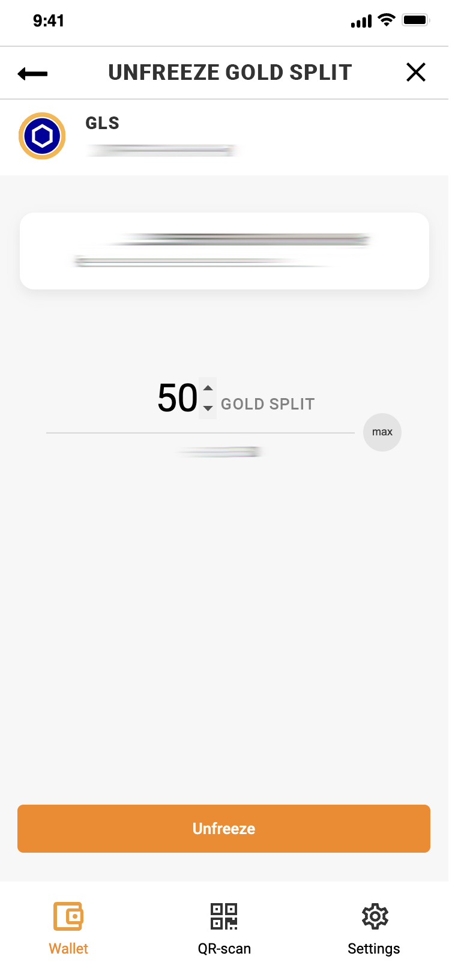
Task: Tap the UNFREEZE GOLD SPLIT title
Action: click(230, 73)
